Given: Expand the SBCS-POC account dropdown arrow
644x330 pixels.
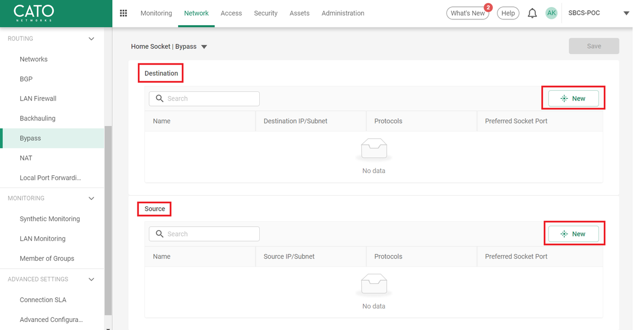Looking at the screenshot, I should click(x=626, y=13).
